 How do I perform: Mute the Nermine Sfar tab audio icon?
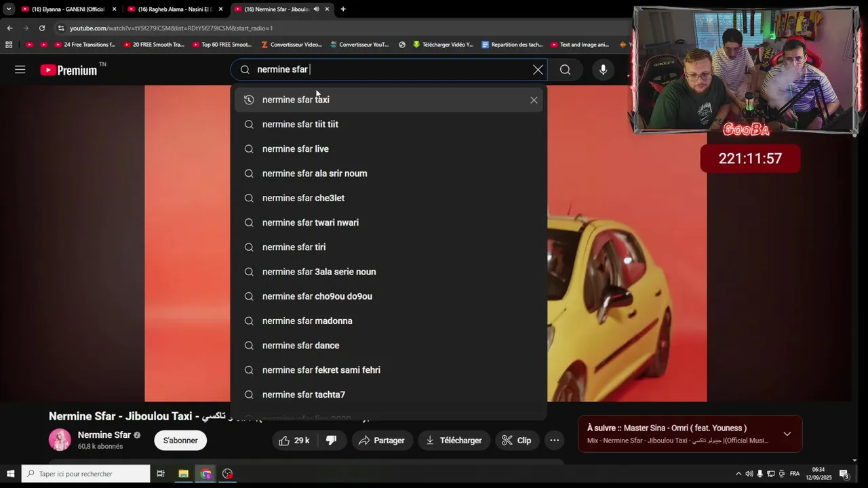(x=316, y=9)
